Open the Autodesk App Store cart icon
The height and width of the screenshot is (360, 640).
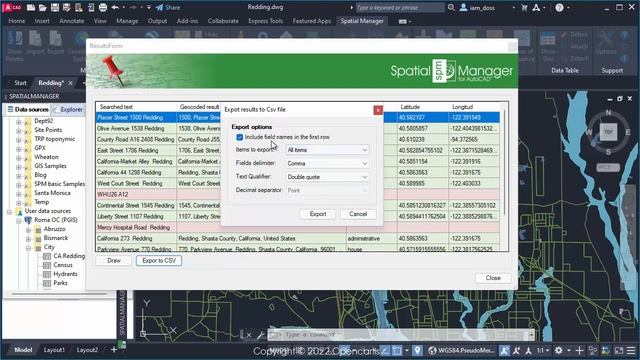pyautogui.click(x=524, y=7)
